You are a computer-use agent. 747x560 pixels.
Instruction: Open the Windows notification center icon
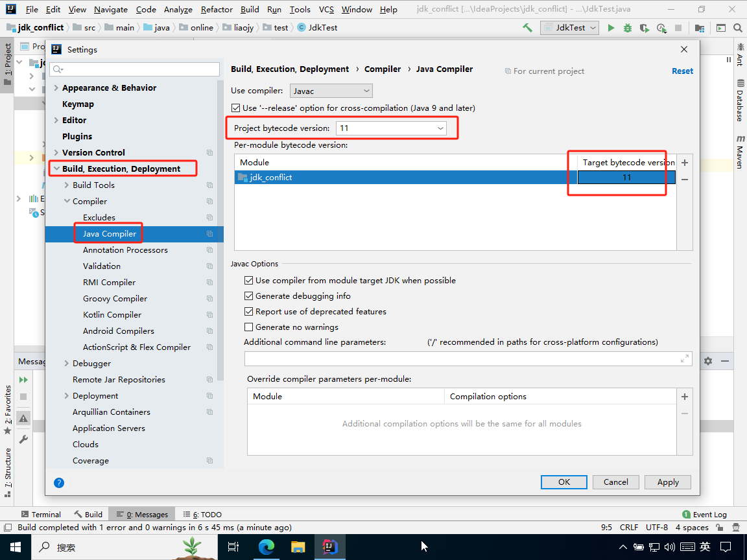click(726, 547)
